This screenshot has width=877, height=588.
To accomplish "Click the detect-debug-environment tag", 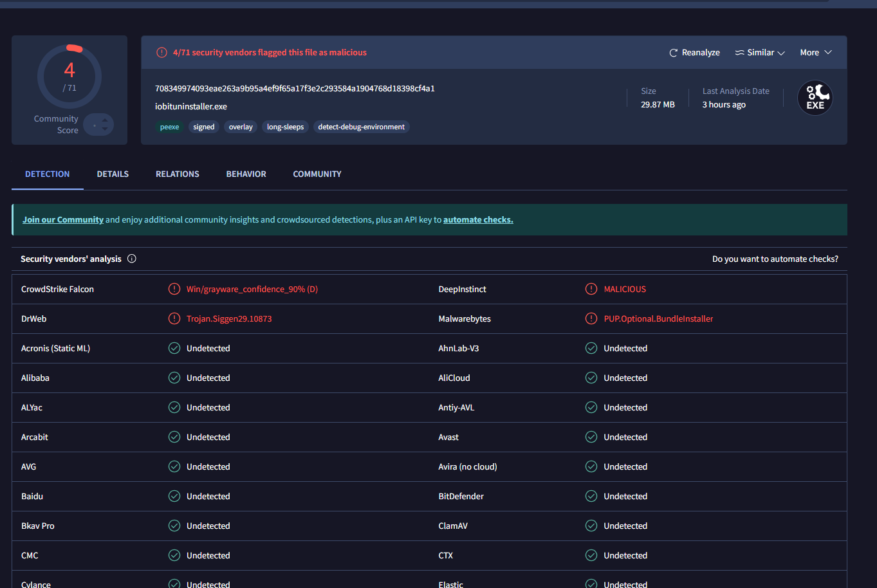I will (362, 127).
